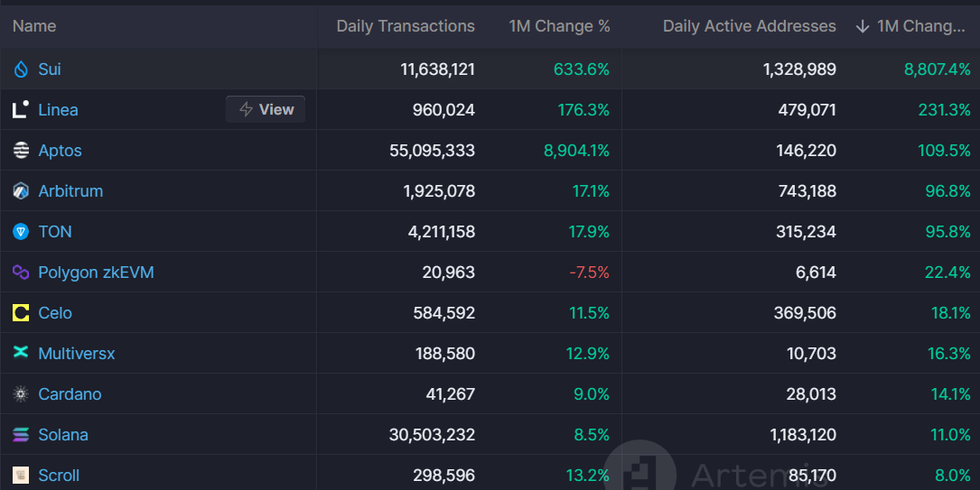Click the descending sort arrow icon
The height and width of the screenshot is (490, 980).
(x=863, y=26)
